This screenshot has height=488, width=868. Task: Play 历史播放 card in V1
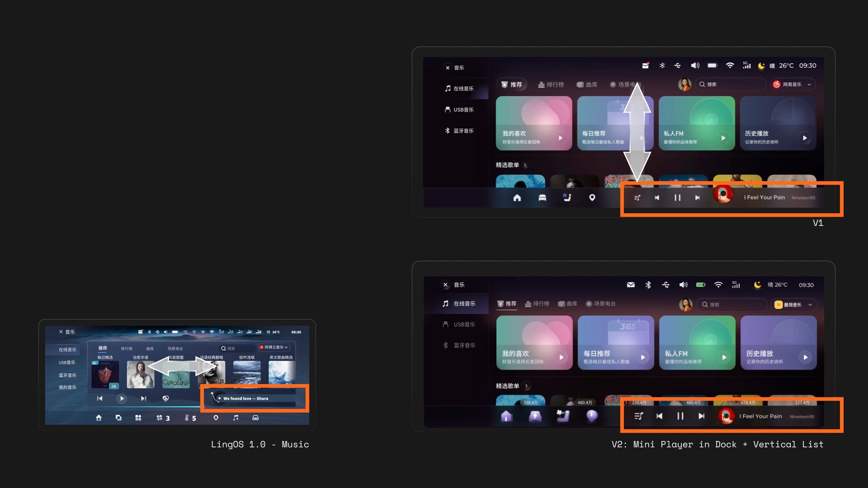click(x=805, y=138)
